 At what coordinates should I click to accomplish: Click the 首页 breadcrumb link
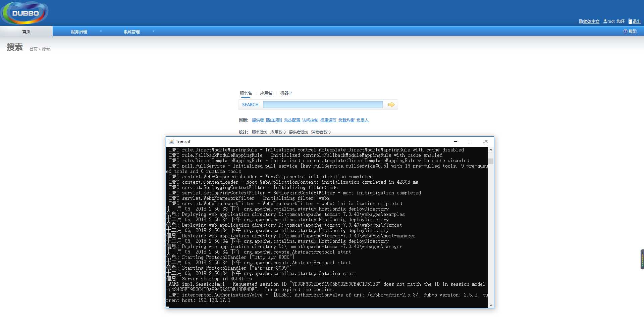(x=33, y=49)
